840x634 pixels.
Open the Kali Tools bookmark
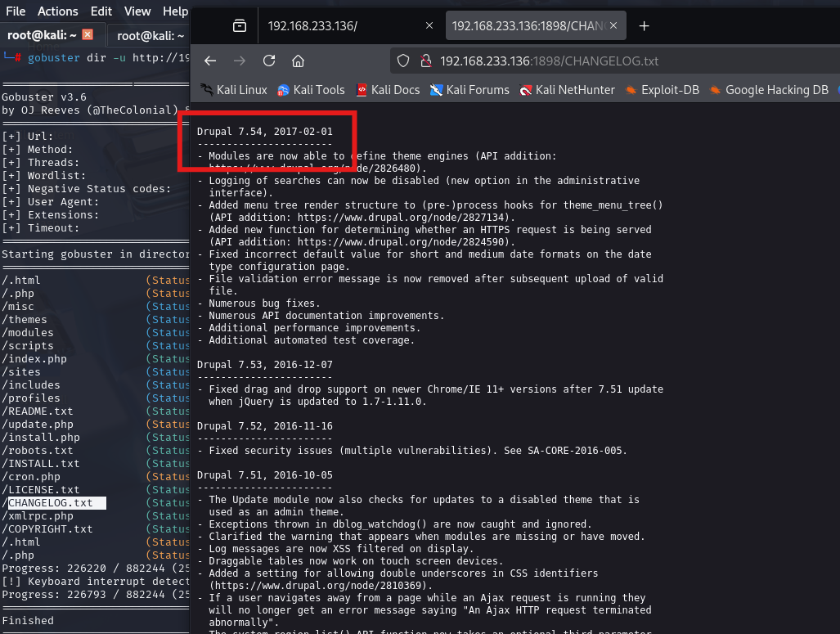point(311,90)
